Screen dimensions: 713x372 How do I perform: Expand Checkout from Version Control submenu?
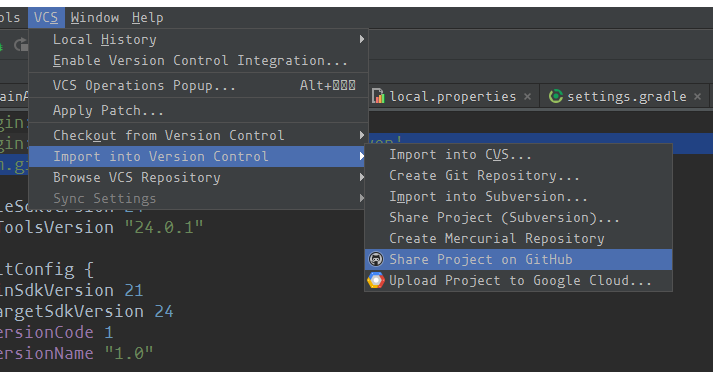click(362, 135)
